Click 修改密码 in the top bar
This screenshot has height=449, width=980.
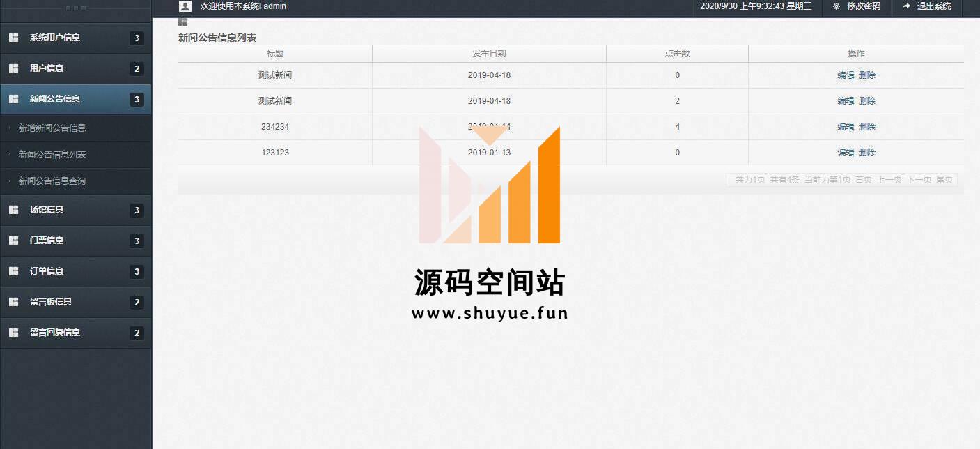(x=864, y=6)
